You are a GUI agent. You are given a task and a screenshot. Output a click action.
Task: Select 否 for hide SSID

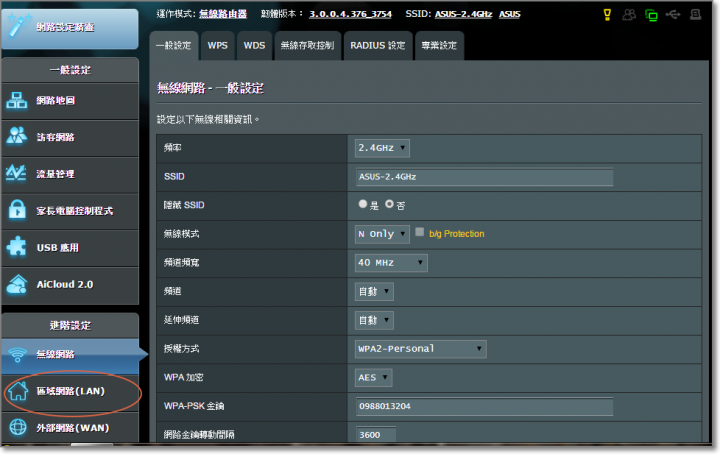(x=389, y=204)
